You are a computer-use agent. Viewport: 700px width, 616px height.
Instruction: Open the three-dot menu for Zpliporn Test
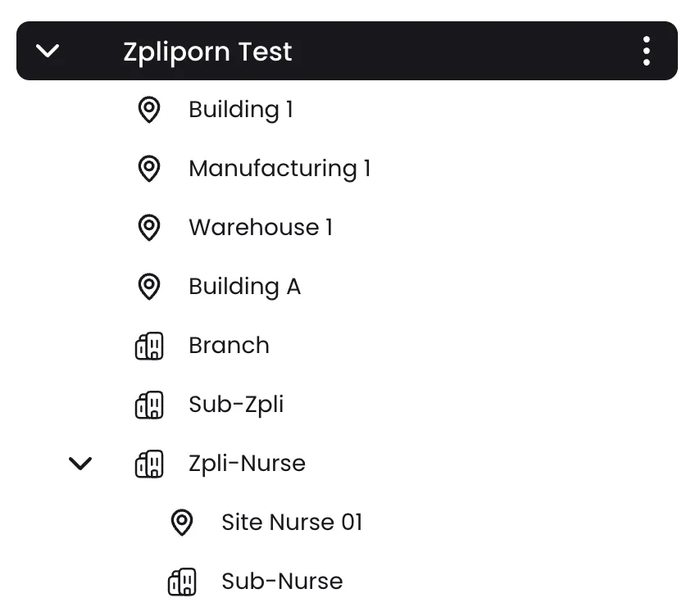[x=647, y=51]
